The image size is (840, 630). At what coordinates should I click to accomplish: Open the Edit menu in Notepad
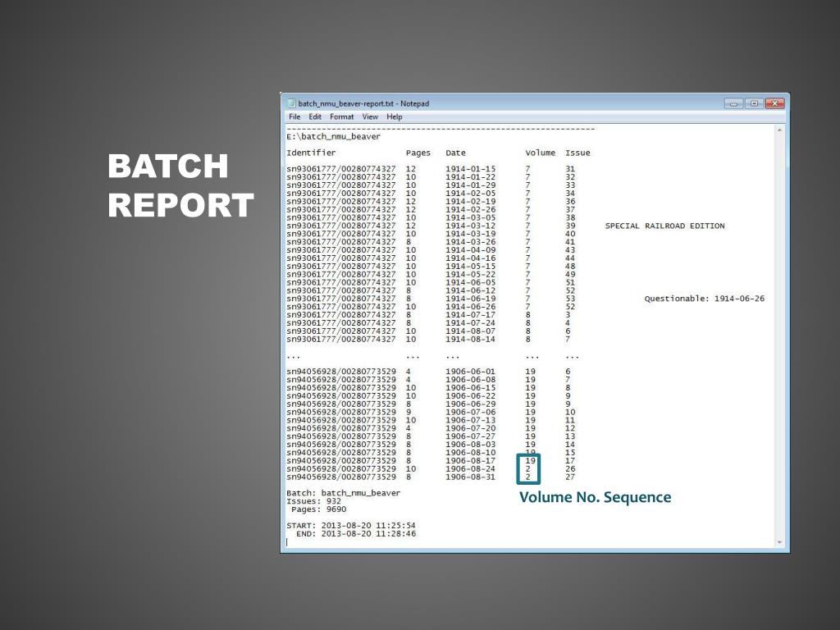tap(315, 116)
